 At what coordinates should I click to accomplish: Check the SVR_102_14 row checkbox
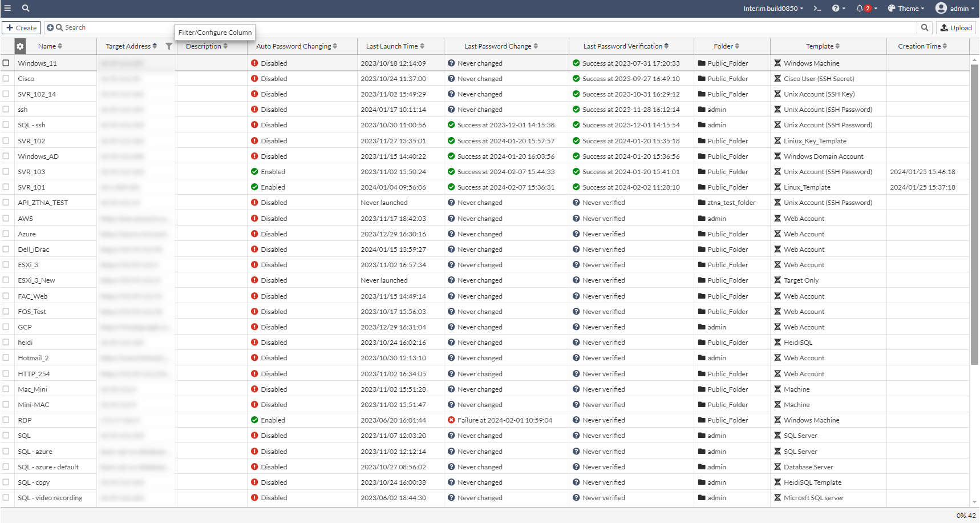click(6, 94)
